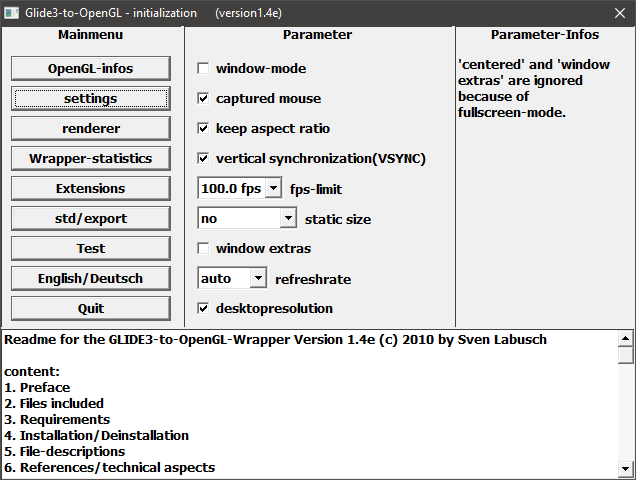Open the static size dropdown
The width and height of the screenshot is (636, 480).
(x=288, y=218)
